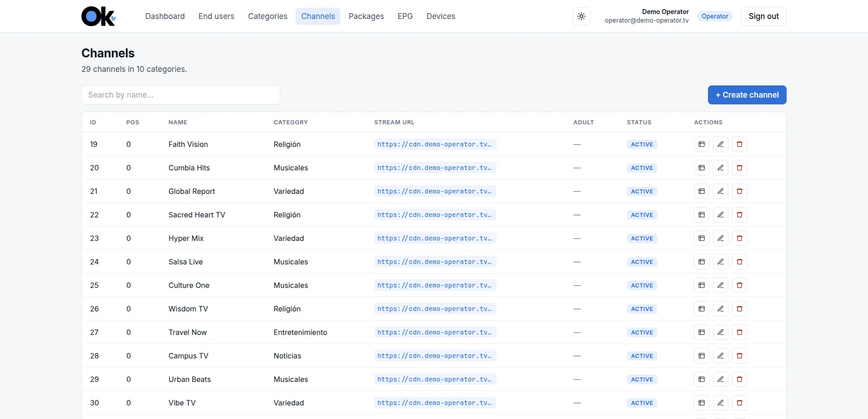Open the table-layout icon for Faith Vision

pyautogui.click(x=702, y=144)
